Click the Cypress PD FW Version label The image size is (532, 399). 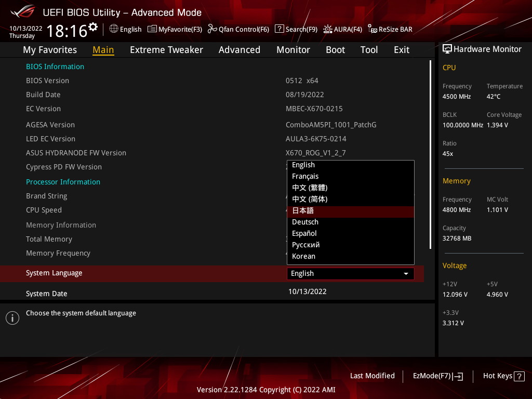click(x=64, y=167)
